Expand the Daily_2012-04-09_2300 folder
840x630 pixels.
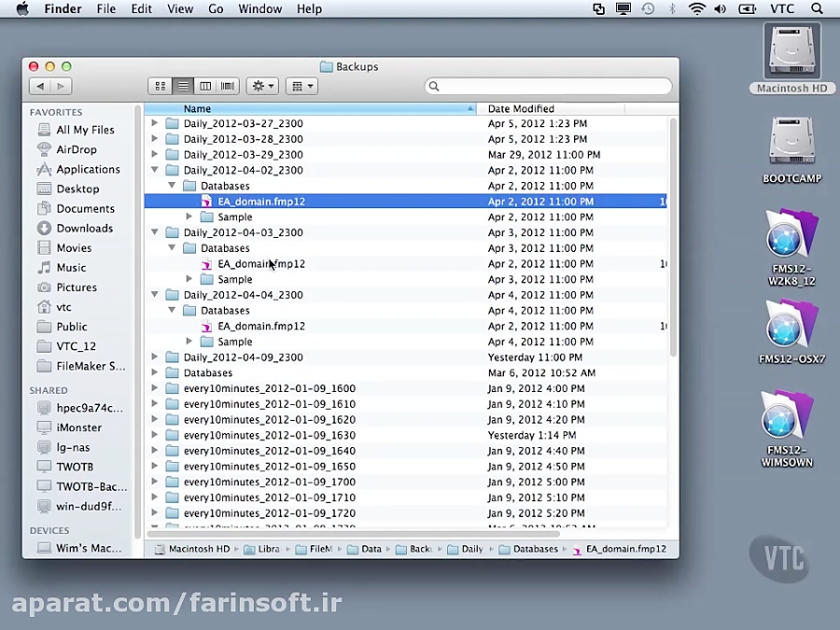click(154, 357)
